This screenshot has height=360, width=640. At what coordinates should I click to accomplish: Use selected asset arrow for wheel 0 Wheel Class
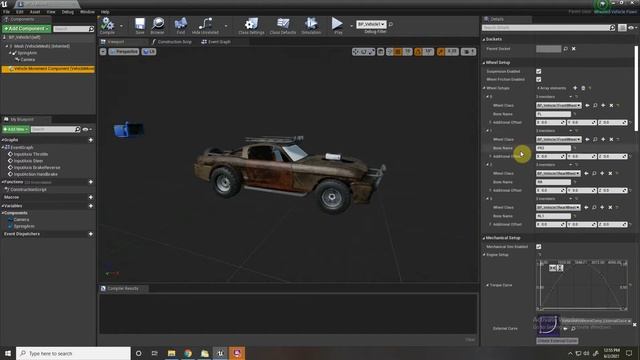587,105
